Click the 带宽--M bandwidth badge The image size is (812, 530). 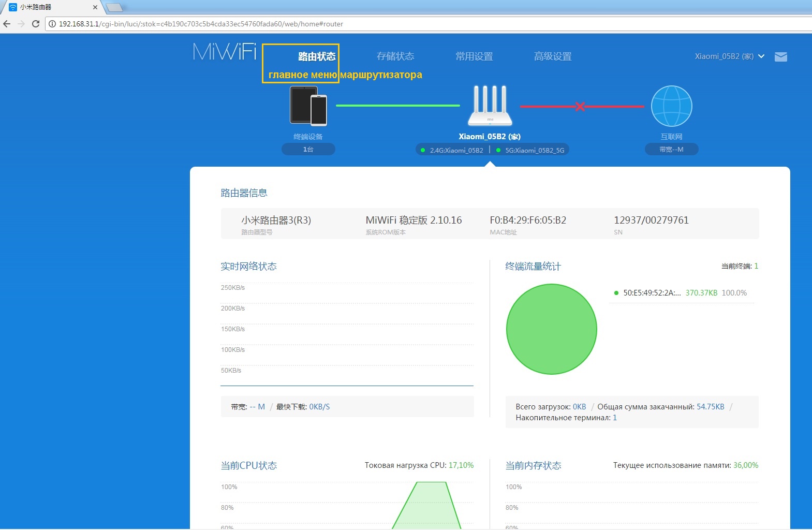coord(671,150)
